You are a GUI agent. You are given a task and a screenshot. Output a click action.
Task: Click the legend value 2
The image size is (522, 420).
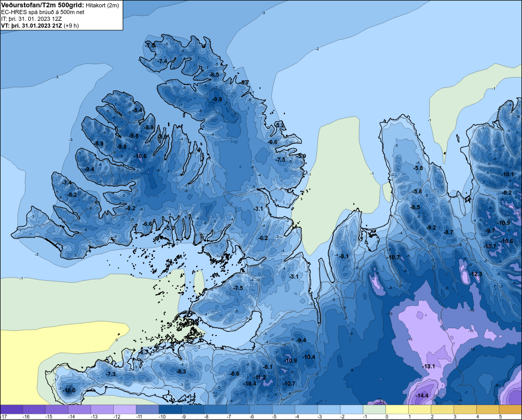click(432, 417)
